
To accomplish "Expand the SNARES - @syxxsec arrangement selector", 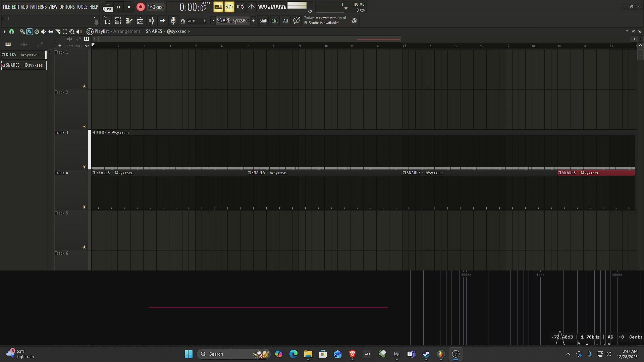I will [189, 32].
